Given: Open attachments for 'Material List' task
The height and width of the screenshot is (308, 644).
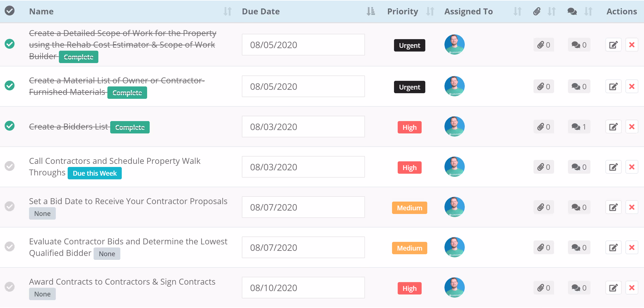Looking at the screenshot, I should coord(544,86).
